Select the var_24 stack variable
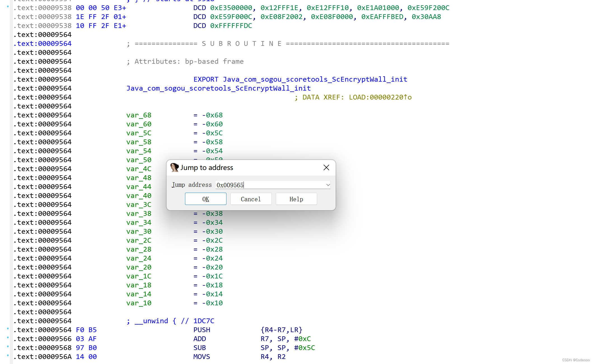594x364 pixels. (139, 258)
